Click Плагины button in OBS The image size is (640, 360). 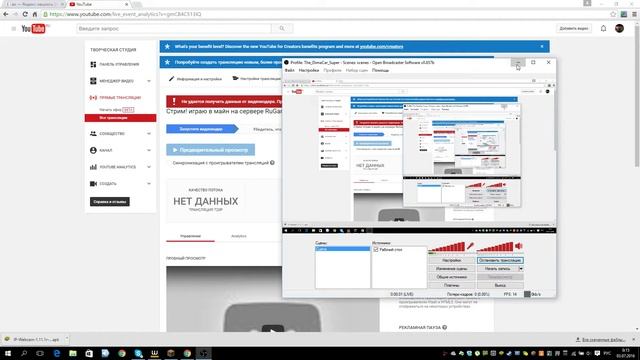[x=451, y=285]
